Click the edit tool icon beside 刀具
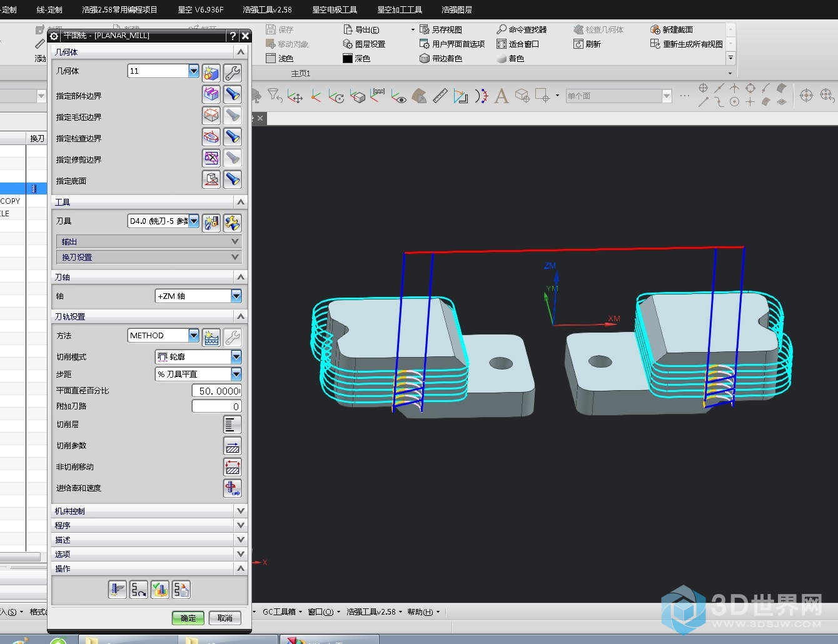The height and width of the screenshot is (644, 838). click(x=232, y=223)
